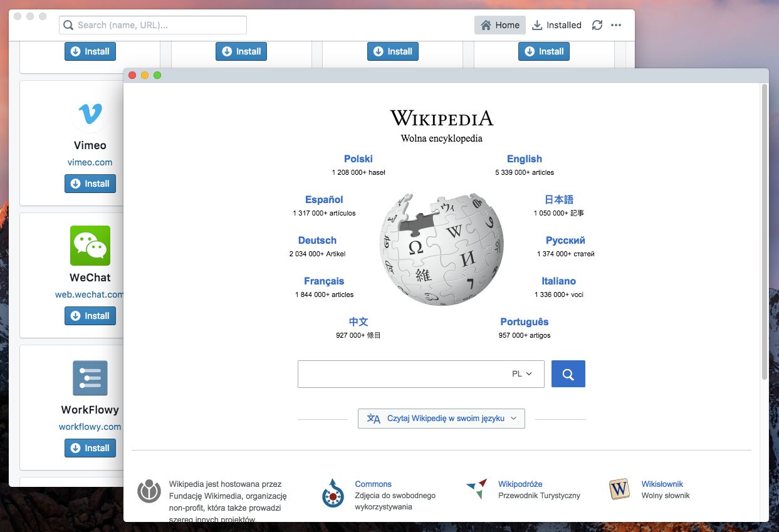Open the Русский Wikipedia link
Viewport: 779px width, 532px height.
pos(565,241)
